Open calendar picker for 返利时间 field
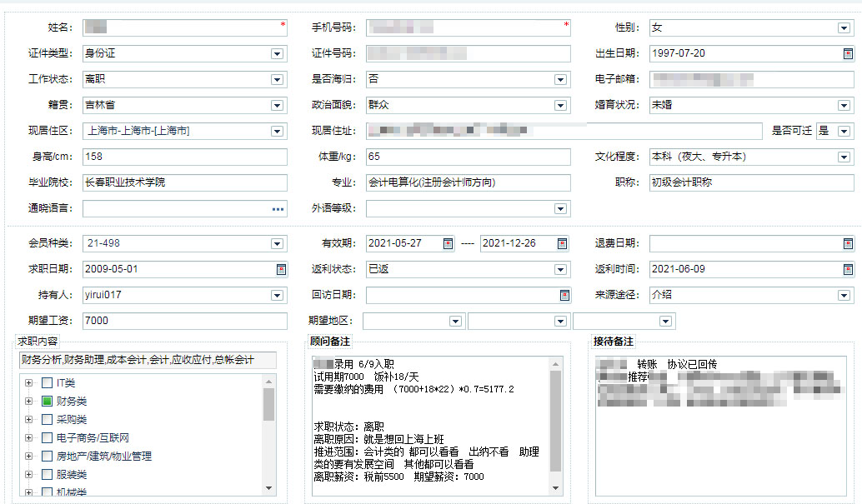Viewport: 862px width, 504px height. point(848,269)
